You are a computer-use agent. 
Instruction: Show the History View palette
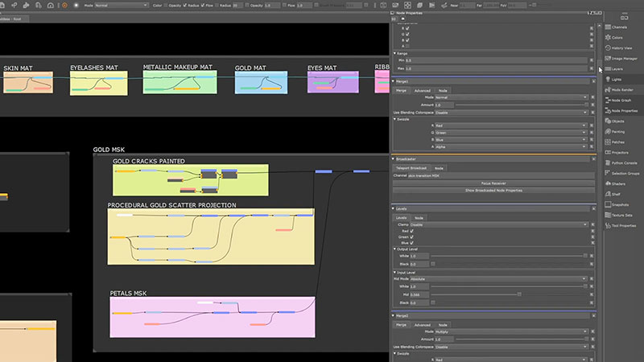coord(621,47)
